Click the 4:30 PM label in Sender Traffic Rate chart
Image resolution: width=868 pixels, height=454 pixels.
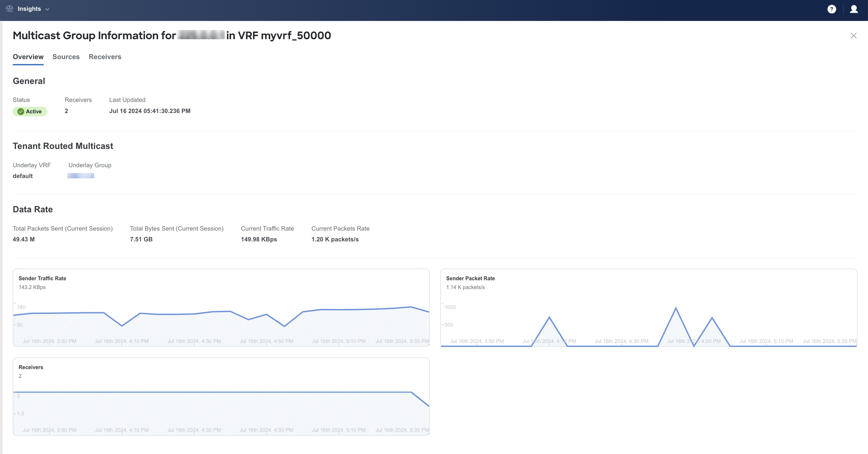click(x=194, y=341)
